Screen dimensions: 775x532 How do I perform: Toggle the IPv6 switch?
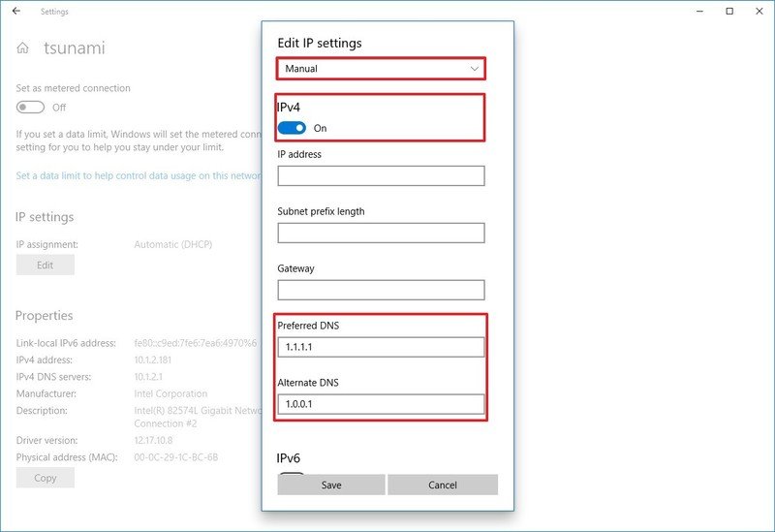pos(292,475)
